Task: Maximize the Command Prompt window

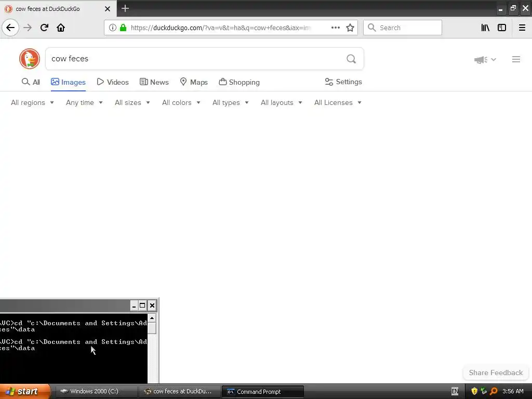Action: pyautogui.click(x=142, y=305)
